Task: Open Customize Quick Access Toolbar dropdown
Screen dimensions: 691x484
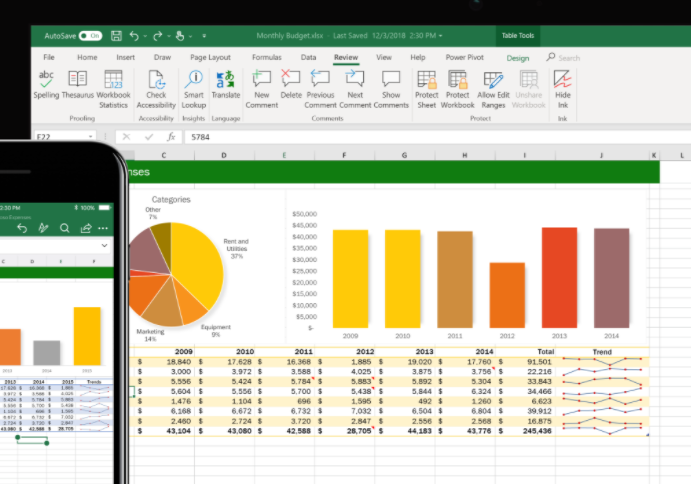Action: click(x=204, y=36)
